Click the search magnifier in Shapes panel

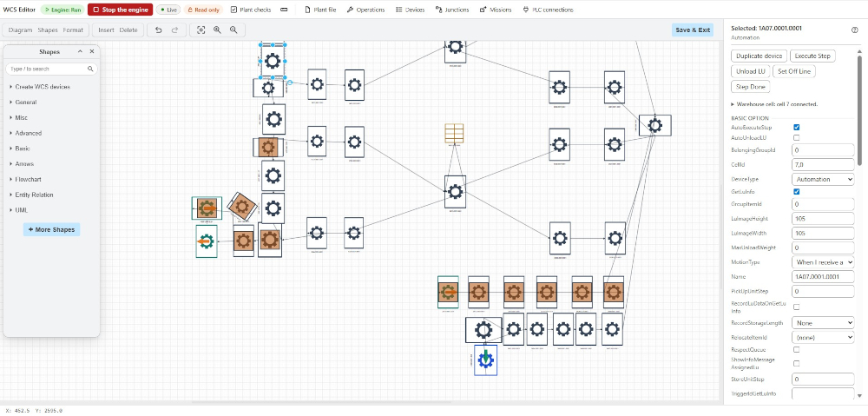90,69
